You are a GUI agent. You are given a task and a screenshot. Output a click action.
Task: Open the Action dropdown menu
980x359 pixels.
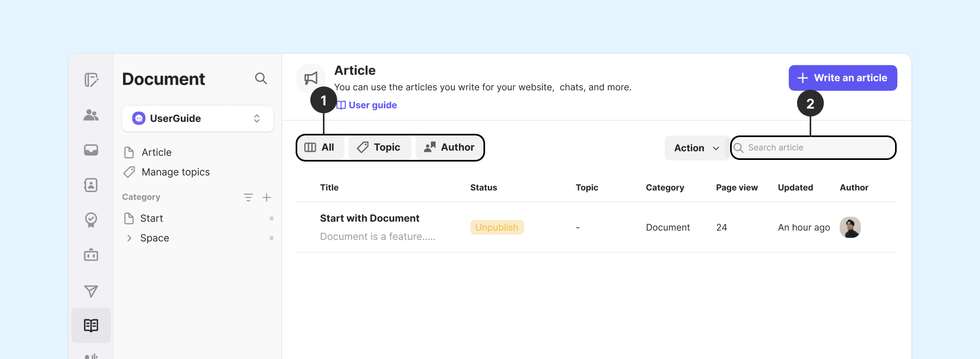click(x=696, y=148)
